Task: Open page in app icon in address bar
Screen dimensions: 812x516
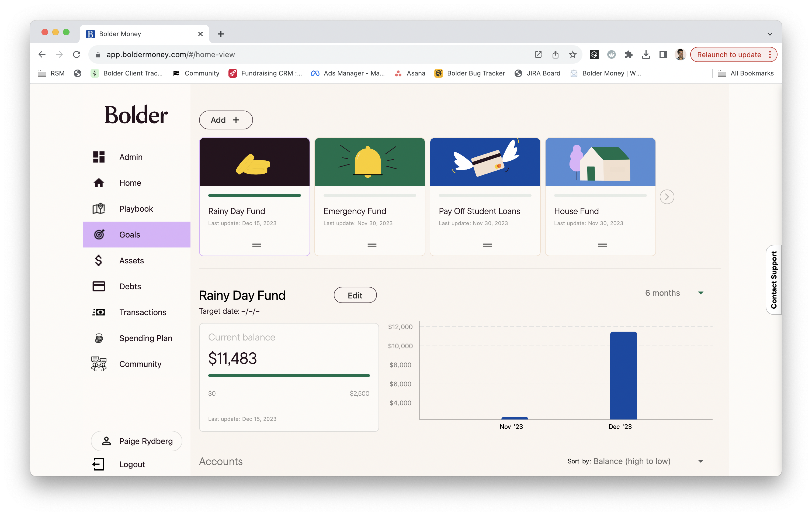Action: (x=538, y=54)
